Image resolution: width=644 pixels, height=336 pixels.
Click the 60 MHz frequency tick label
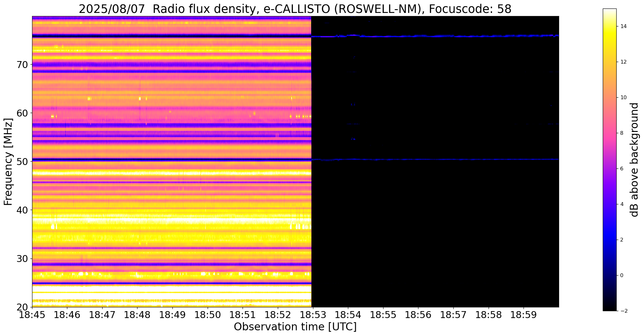click(22, 113)
